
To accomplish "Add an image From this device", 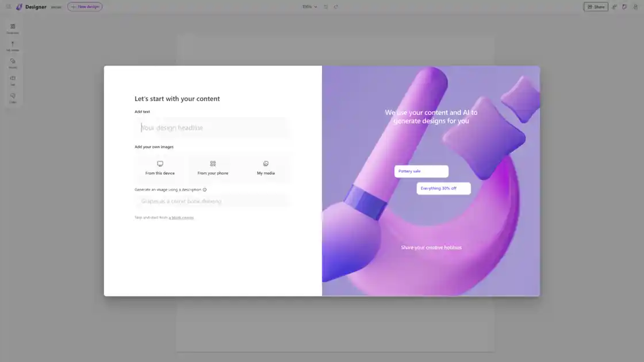I will click(160, 168).
